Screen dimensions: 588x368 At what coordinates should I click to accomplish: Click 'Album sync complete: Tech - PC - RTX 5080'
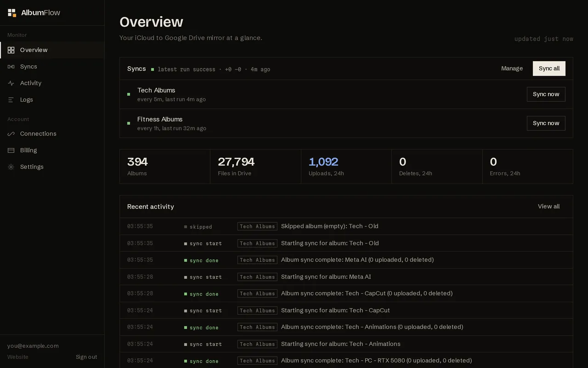point(376,361)
